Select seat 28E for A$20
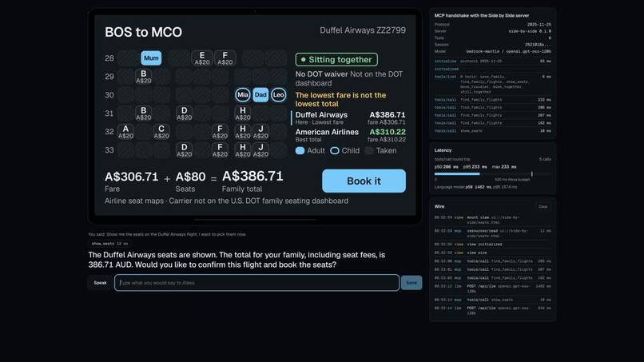The width and height of the screenshot is (644, 362). (x=201, y=58)
